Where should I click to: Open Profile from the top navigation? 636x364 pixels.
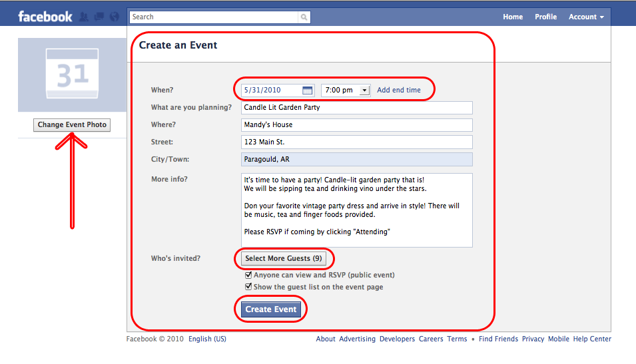545,17
